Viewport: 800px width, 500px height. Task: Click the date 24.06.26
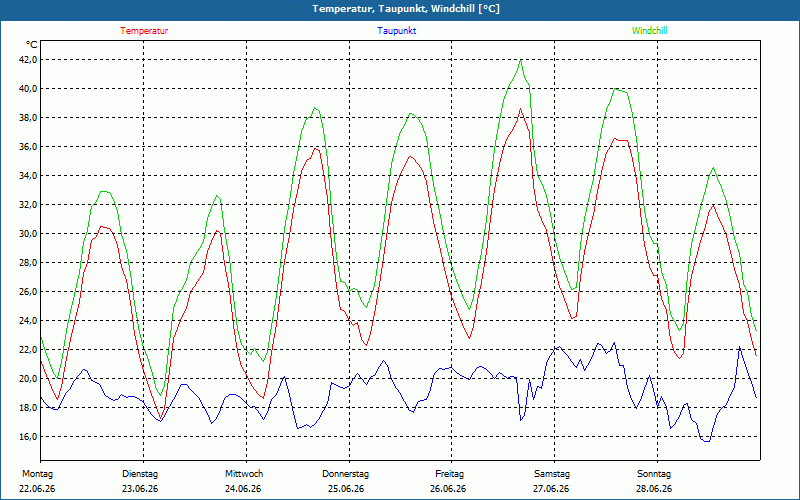click(243, 489)
